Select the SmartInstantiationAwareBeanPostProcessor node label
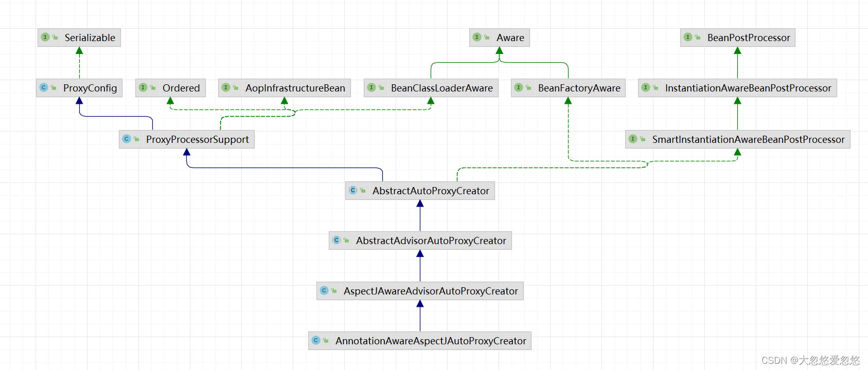This screenshot has height=370, width=868. click(x=749, y=139)
